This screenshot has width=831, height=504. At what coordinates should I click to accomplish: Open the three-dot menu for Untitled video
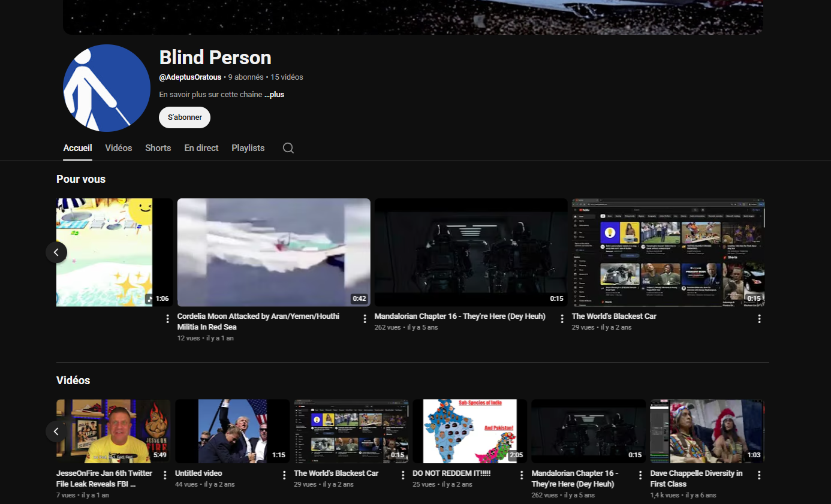pyautogui.click(x=284, y=475)
